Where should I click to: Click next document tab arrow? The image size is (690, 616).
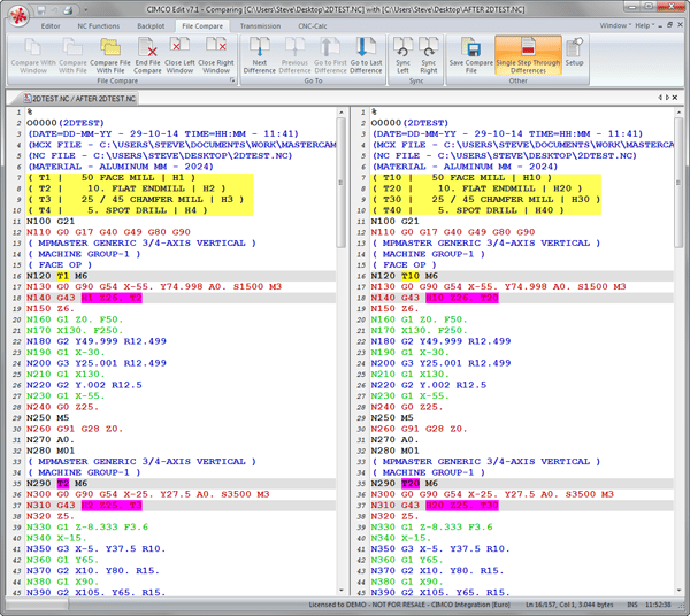[x=667, y=97]
